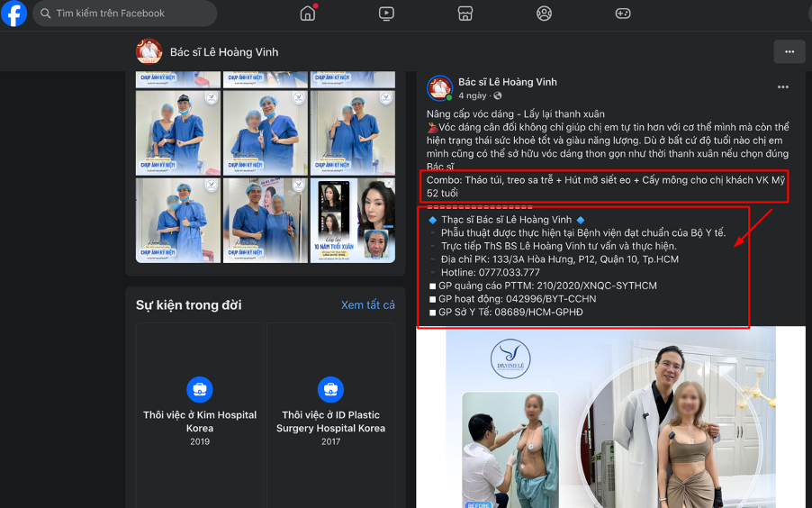Open the first photo in middle row
Screen dimensions: 812x508
pos(178,132)
